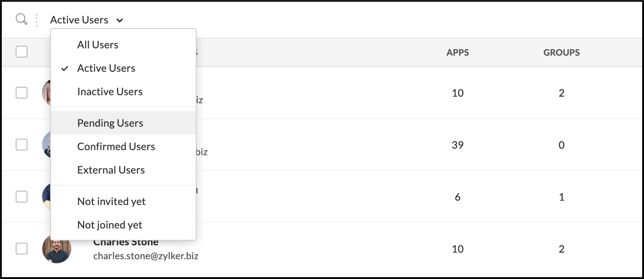This screenshot has width=644, height=279.
Task: Click the search magnifier icon
Action: tap(22, 19)
